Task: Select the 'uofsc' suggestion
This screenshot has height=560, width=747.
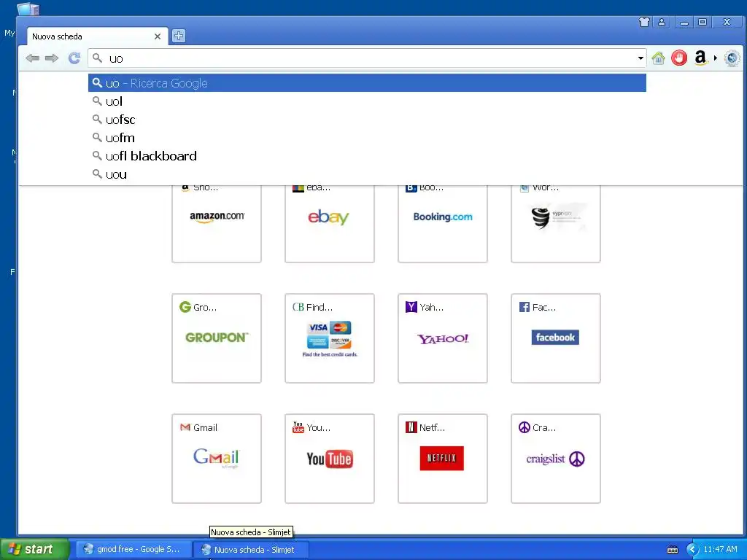Action: [x=367, y=120]
